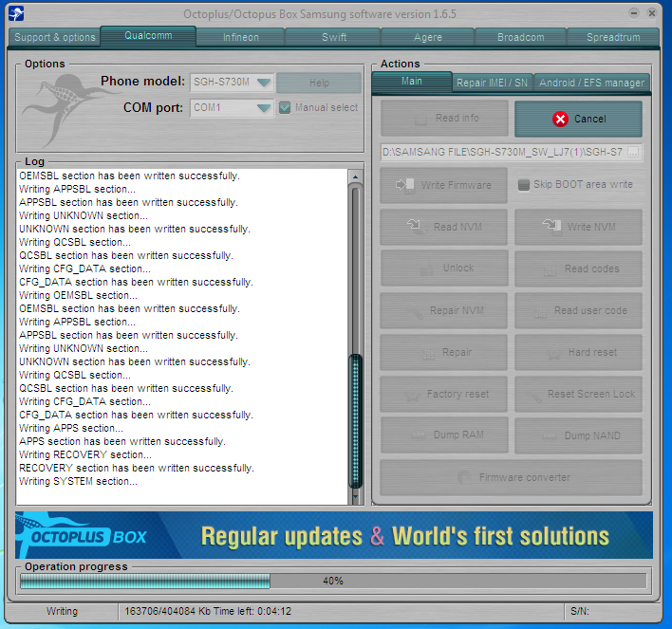Switch to the Broadcom tab
Screen dimensions: 672x629
521,37
